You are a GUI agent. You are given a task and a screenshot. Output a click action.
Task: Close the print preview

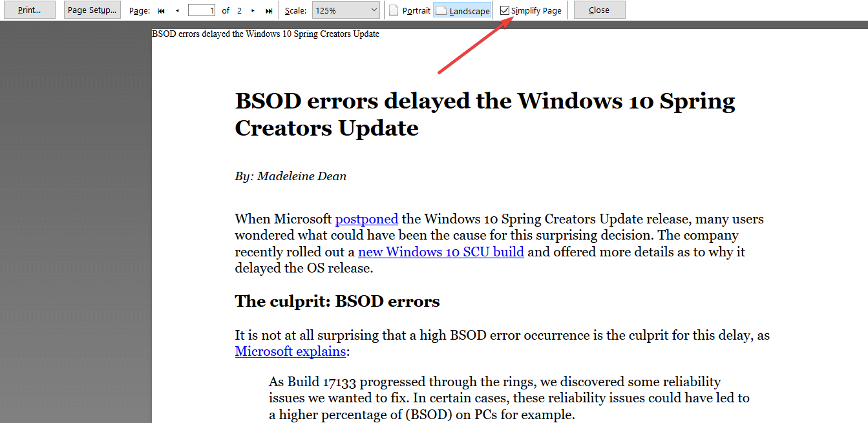pos(599,10)
